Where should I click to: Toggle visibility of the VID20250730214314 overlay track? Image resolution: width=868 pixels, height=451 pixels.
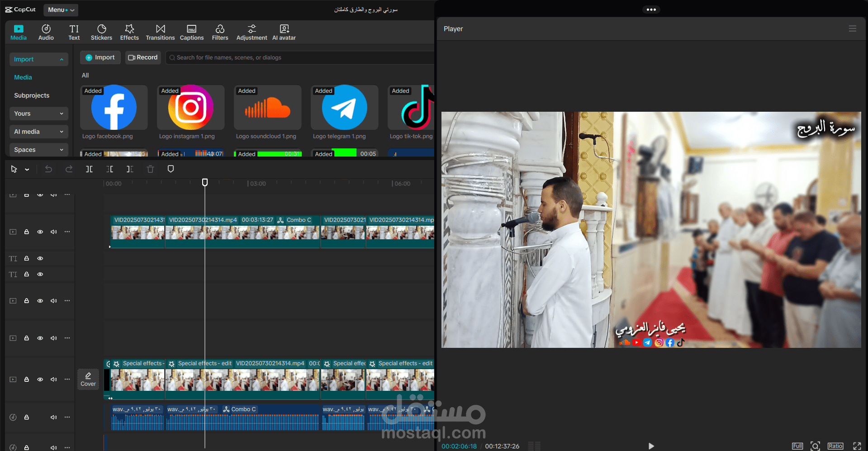click(40, 232)
